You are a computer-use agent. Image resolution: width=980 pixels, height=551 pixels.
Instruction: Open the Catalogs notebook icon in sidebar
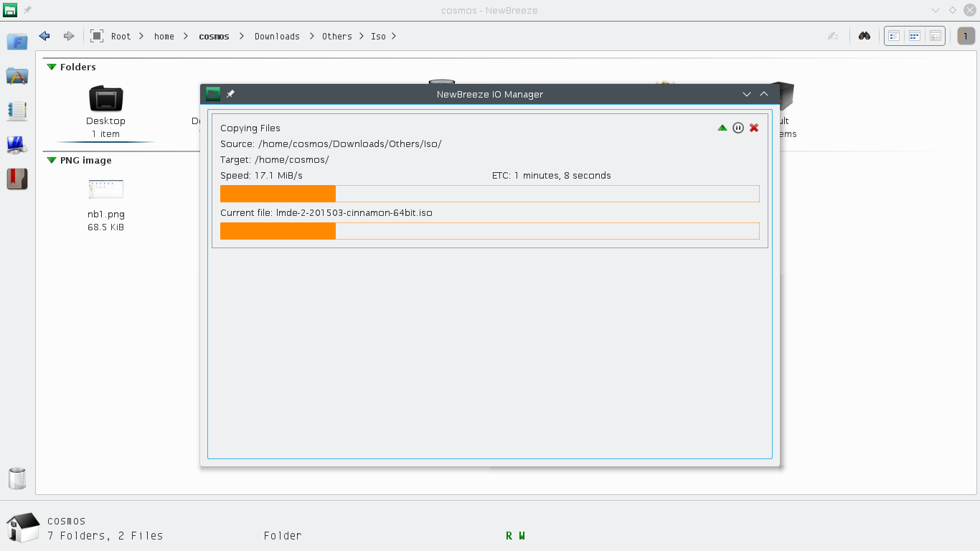[17, 110]
